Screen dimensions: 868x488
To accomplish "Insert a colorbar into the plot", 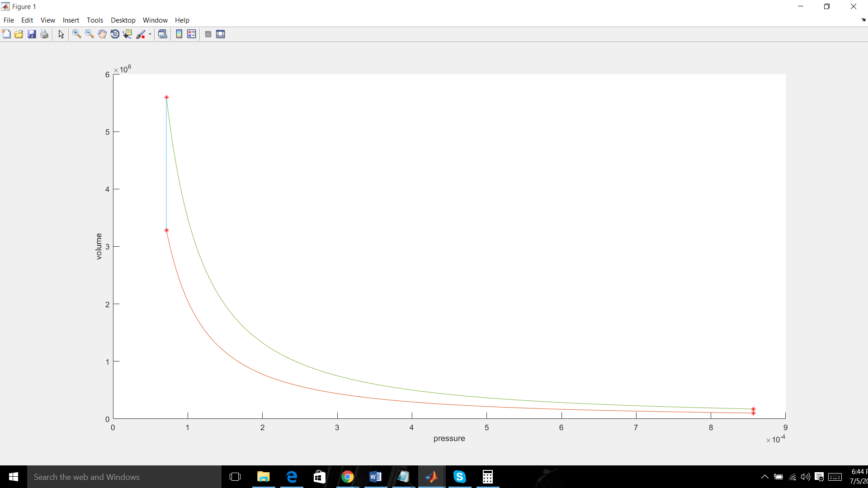I will [x=179, y=34].
